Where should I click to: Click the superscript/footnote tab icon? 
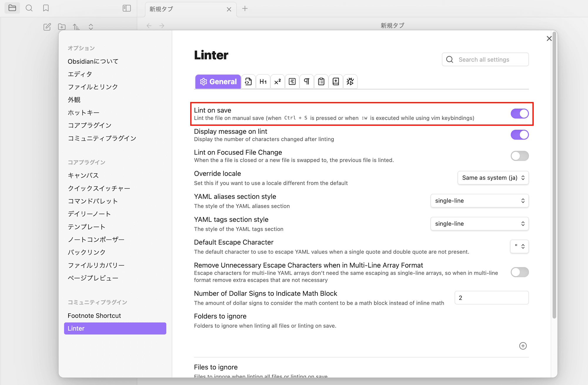[x=277, y=82]
